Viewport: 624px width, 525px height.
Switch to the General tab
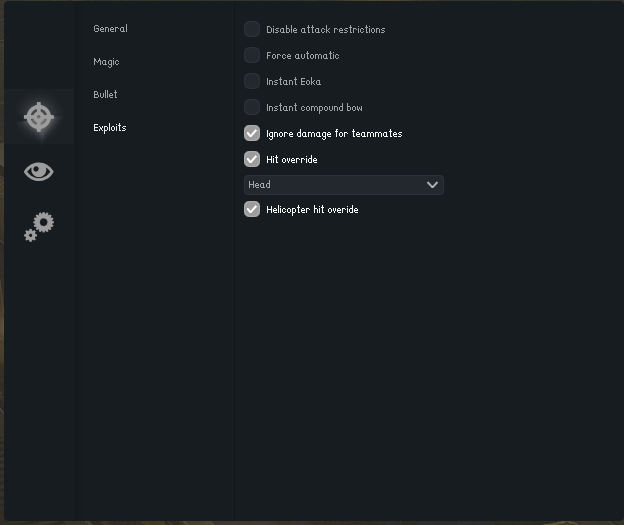coord(110,29)
